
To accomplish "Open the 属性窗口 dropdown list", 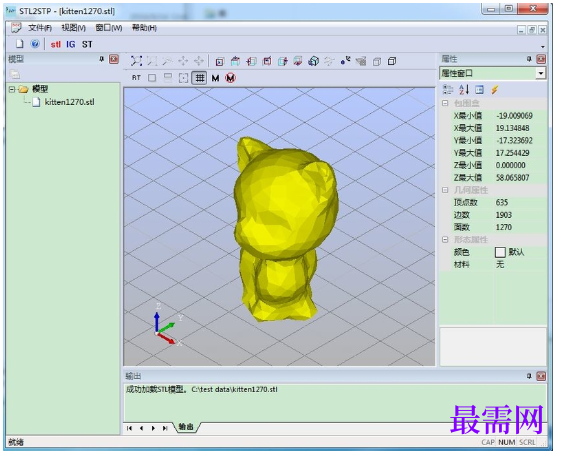I will click(x=540, y=73).
